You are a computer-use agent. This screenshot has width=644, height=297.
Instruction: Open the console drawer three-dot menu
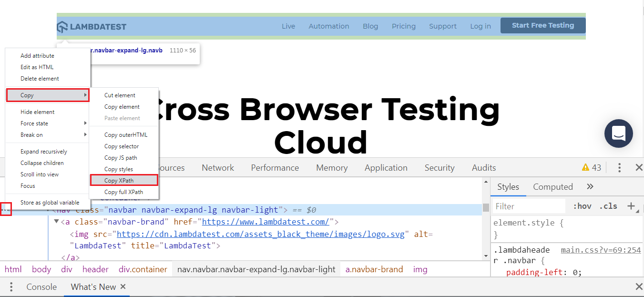tap(11, 287)
